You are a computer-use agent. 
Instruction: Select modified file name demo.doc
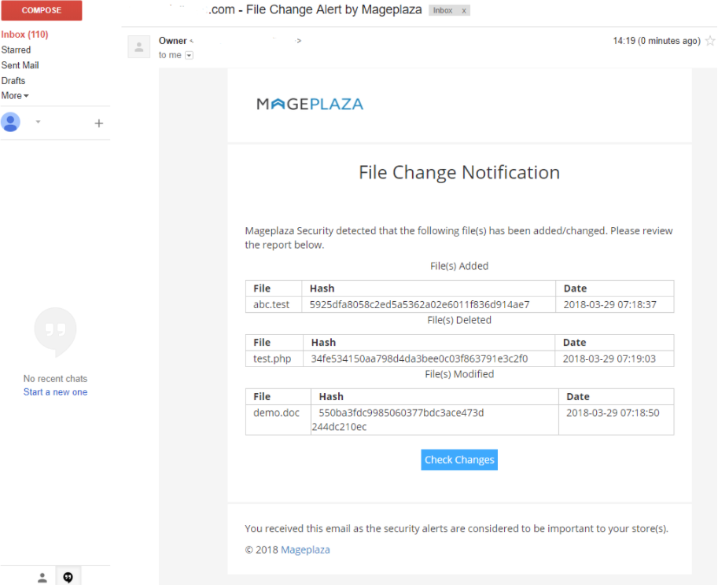point(277,413)
